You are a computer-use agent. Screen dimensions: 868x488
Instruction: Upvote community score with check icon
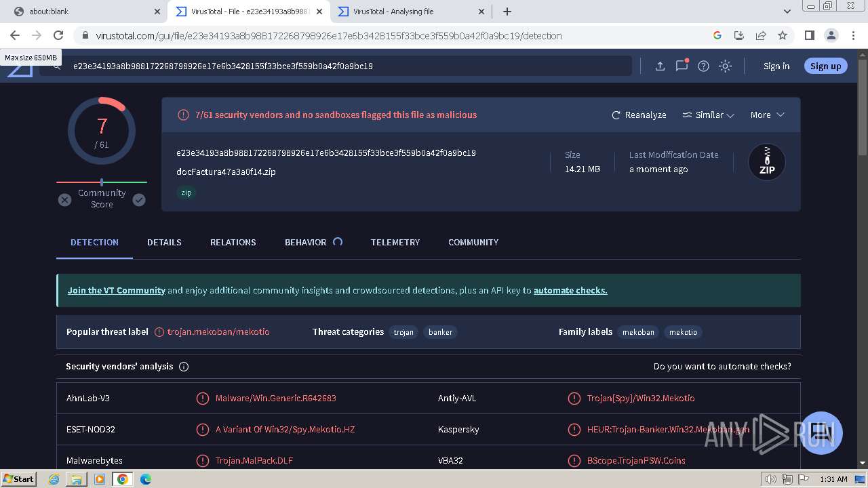[x=139, y=200]
